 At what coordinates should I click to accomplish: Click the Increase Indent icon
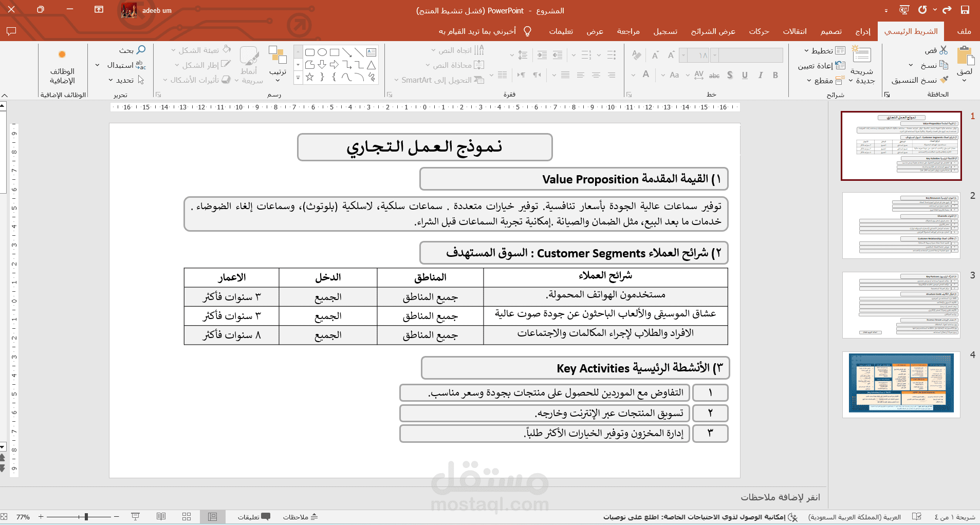point(542,55)
